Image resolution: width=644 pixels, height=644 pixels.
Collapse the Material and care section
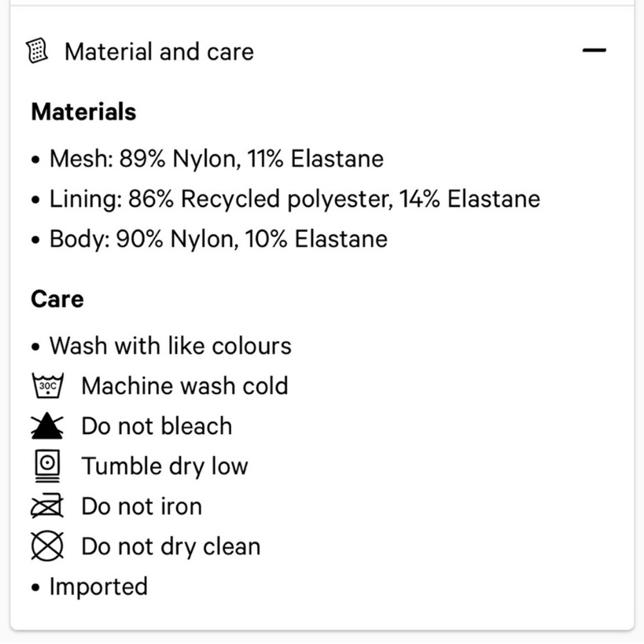(594, 51)
